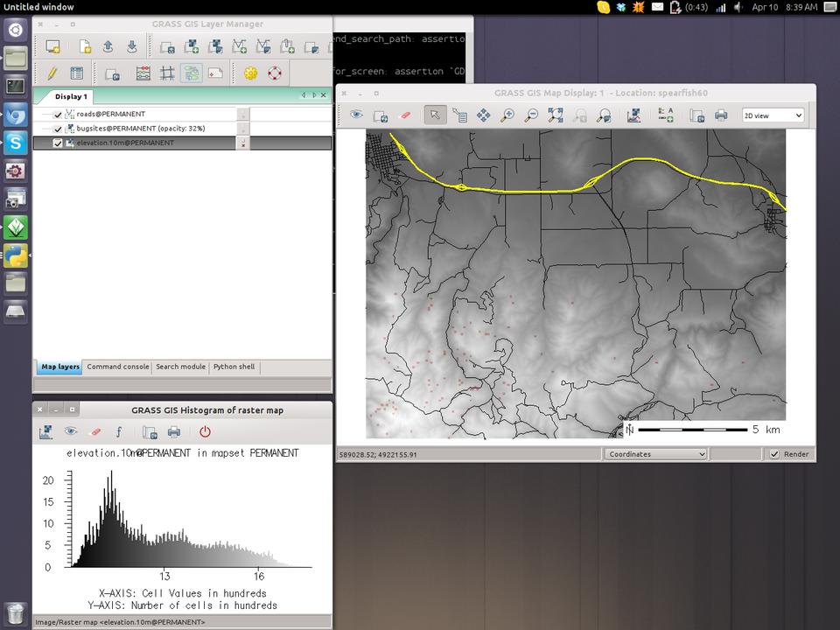Click the red power Quit icon in Histogram
This screenshot has width=840, height=630.
pyautogui.click(x=205, y=431)
